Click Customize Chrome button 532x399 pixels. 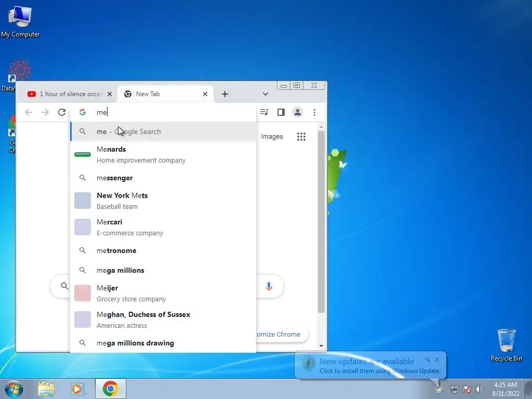point(282,334)
